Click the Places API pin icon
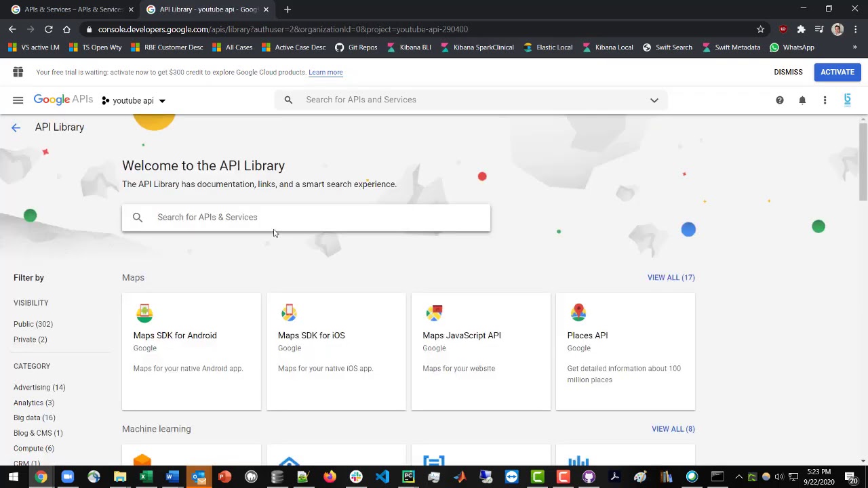 pos(578,312)
